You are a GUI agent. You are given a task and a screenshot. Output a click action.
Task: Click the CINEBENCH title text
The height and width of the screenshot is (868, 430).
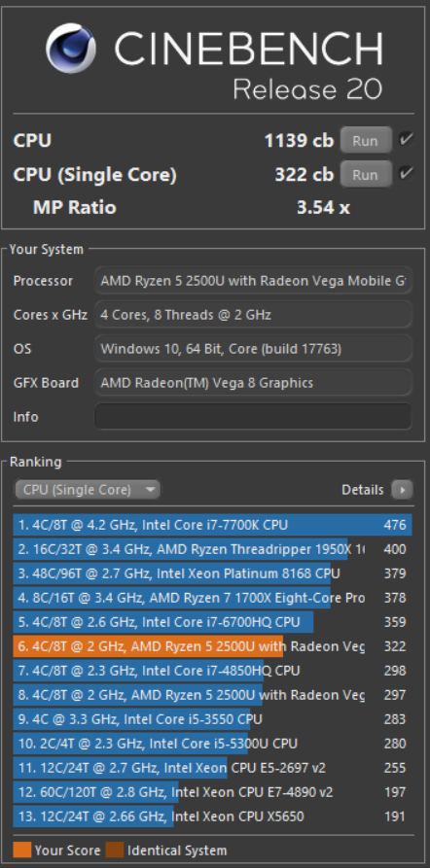(248, 47)
